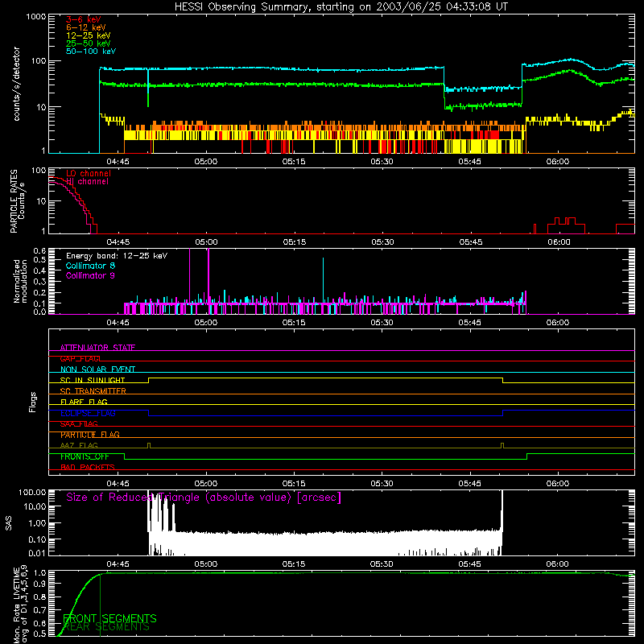This screenshot has width=644, height=644.
Task: Click the 05:30 tick under the particle rates plot
Action: pos(382,242)
